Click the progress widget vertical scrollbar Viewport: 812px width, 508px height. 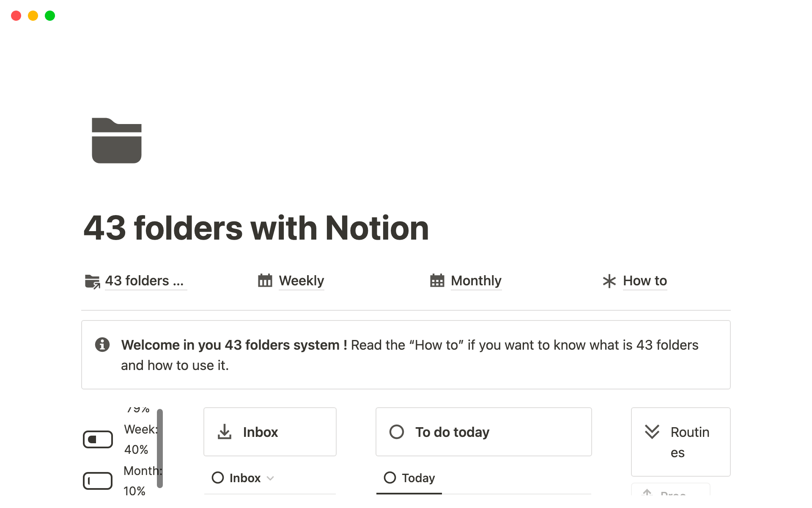[x=160, y=448]
